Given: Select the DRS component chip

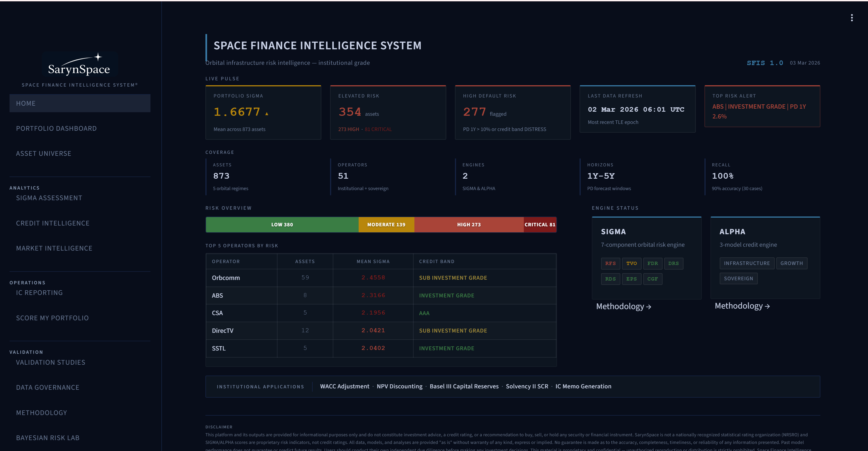Looking at the screenshot, I should (x=673, y=263).
